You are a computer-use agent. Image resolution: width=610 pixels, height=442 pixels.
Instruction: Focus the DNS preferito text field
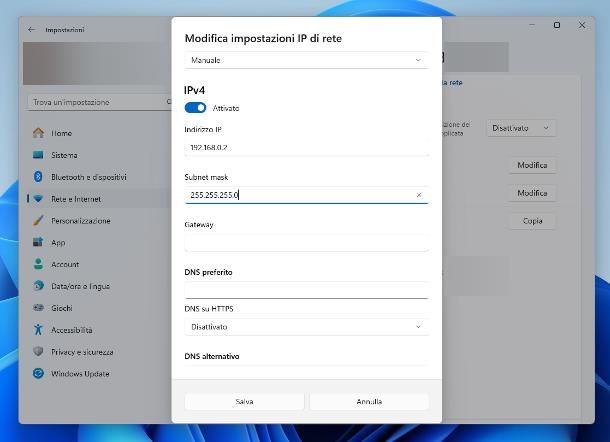[306, 289]
